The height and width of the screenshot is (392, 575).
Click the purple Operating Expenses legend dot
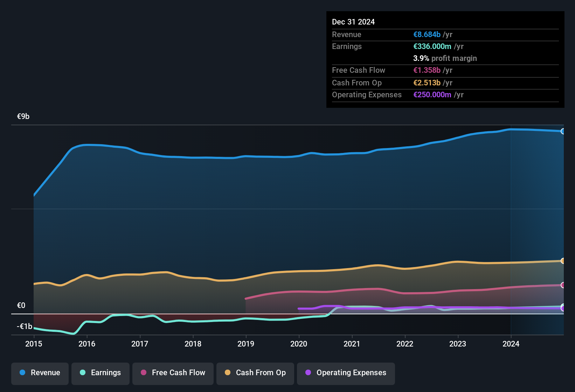point(308,373)
